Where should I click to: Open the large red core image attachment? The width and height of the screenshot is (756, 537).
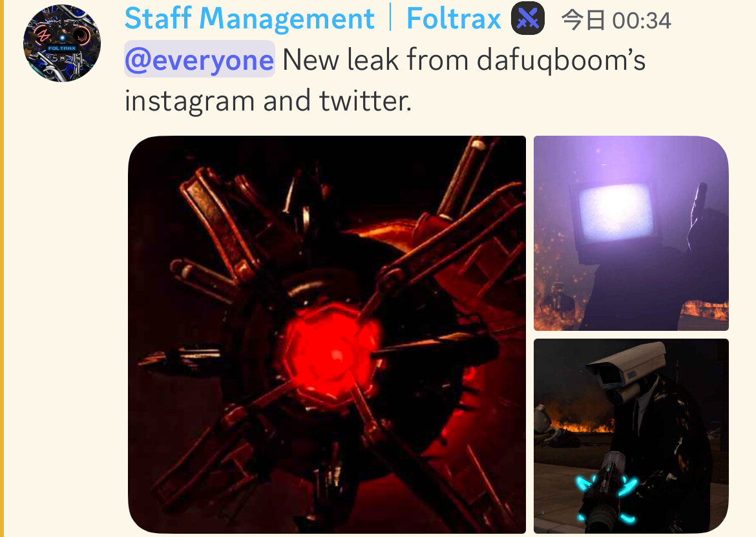(x=327, y=335)
